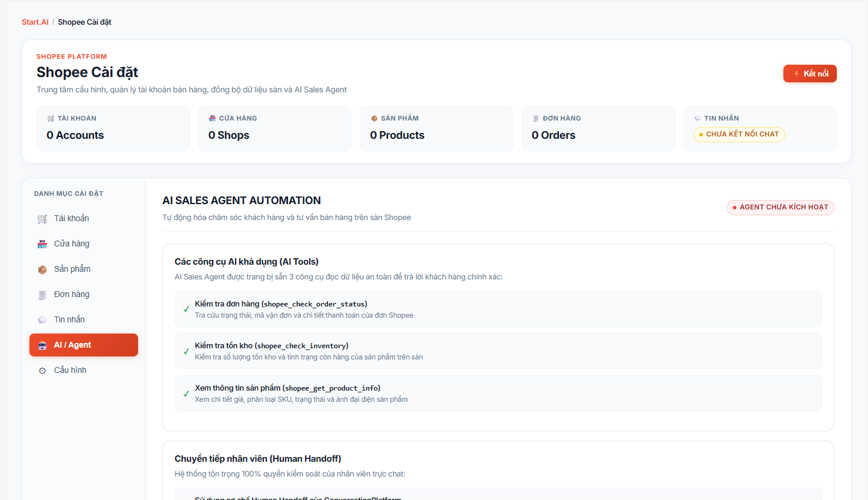The height and width of the screenshot is (500, 868).
Task: Open the Cửa hàng settings section
Action: coord(83,244)
